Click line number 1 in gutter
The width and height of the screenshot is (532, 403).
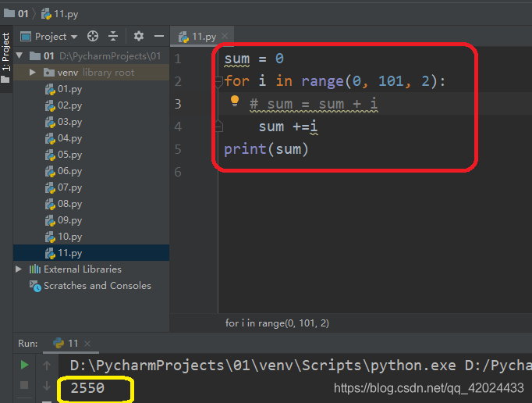pyautogui.click(x=178, y=59)
